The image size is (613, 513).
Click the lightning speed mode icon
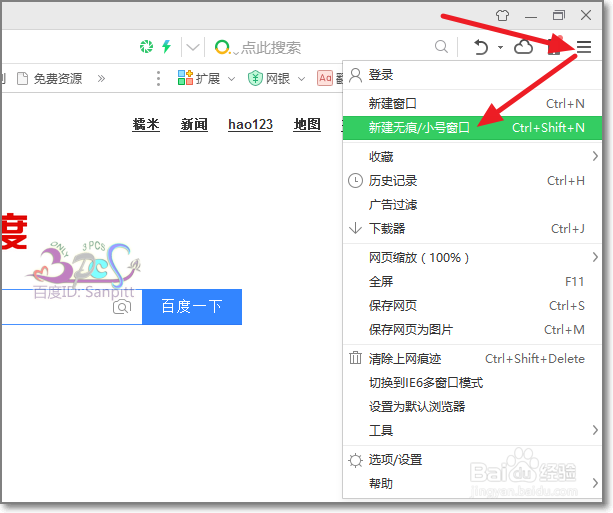(x=167, y=46)
